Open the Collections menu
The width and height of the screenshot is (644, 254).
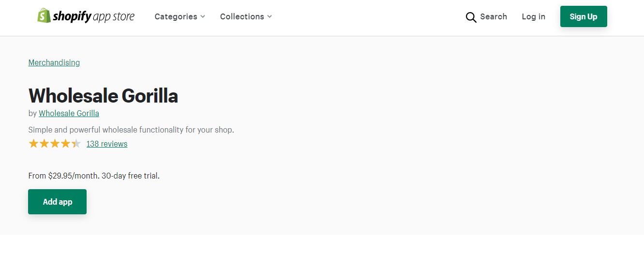click(242, 16)
